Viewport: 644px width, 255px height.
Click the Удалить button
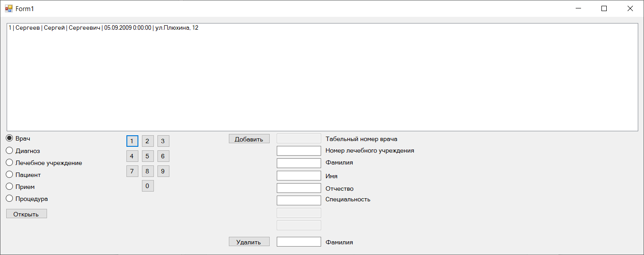pyautogui.click(x=249, y=242)
